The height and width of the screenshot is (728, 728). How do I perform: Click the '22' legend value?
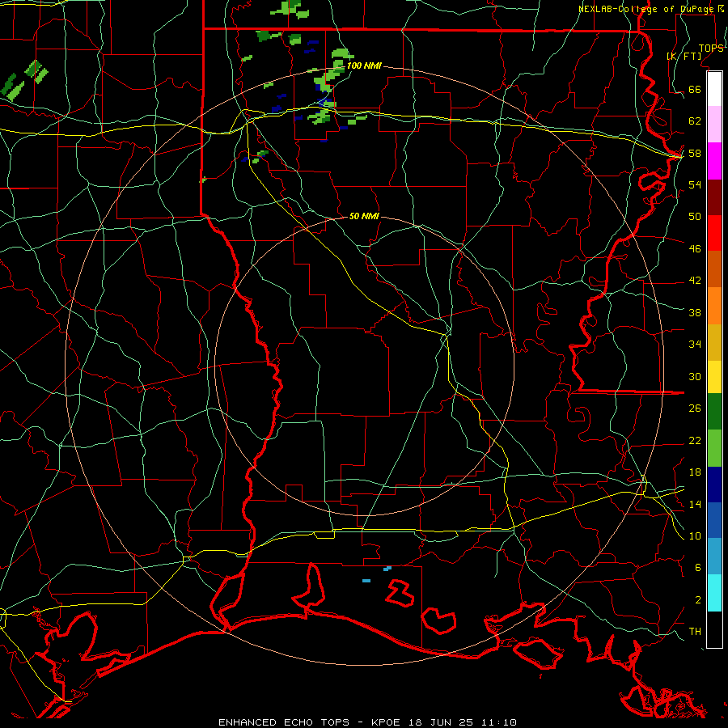click(x=695, y=440)
